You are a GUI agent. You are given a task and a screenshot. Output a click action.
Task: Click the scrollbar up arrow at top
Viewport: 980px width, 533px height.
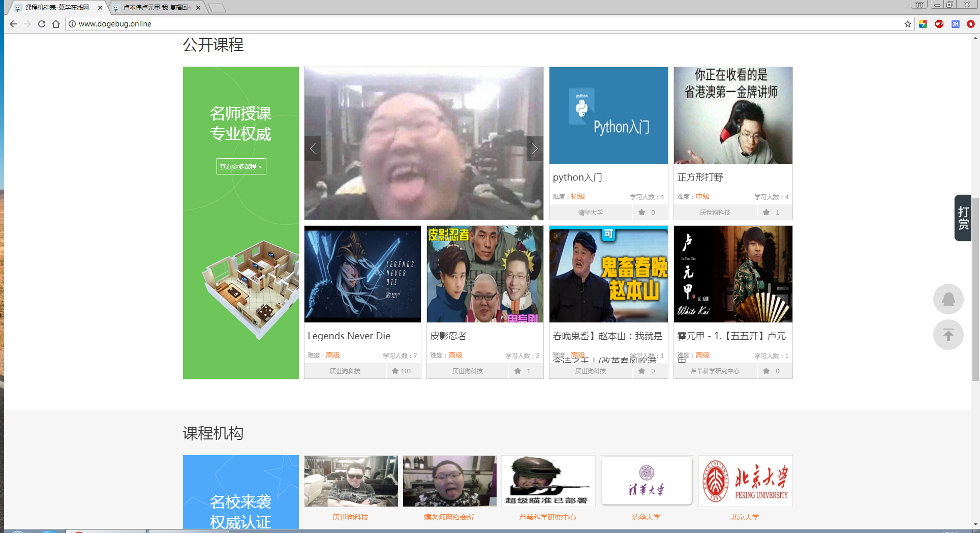975,38
